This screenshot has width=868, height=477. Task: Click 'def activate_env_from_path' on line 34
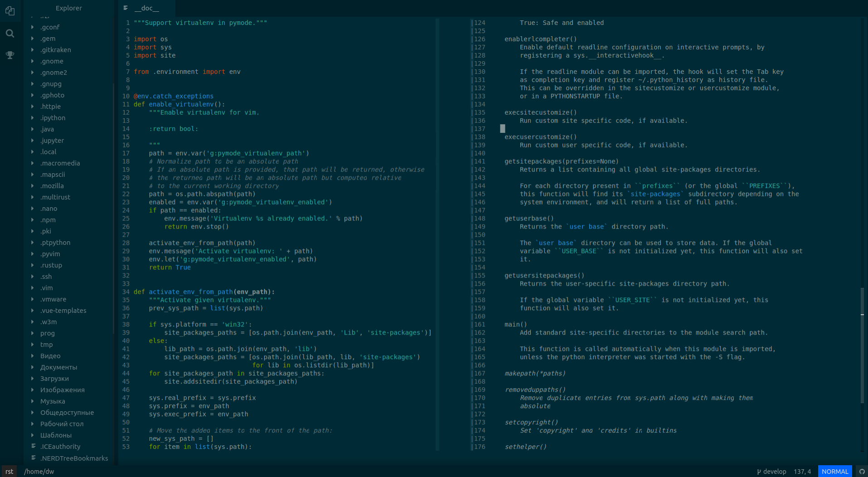tap(183, 292)
